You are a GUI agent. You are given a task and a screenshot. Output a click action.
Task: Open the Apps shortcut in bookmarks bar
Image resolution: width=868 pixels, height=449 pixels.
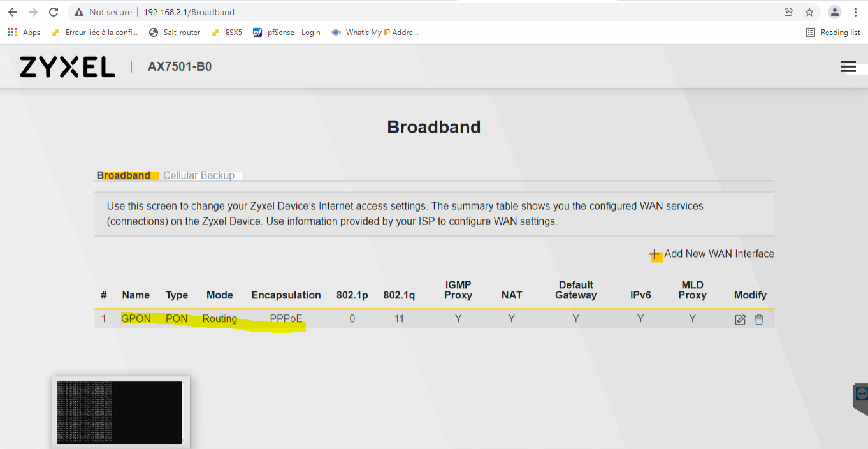coord(24,33)
